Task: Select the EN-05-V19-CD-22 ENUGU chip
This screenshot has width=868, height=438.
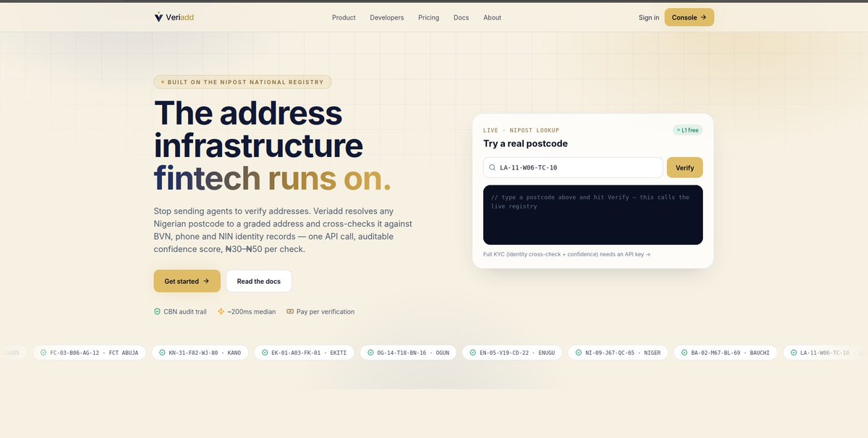Action: point(512,353)
